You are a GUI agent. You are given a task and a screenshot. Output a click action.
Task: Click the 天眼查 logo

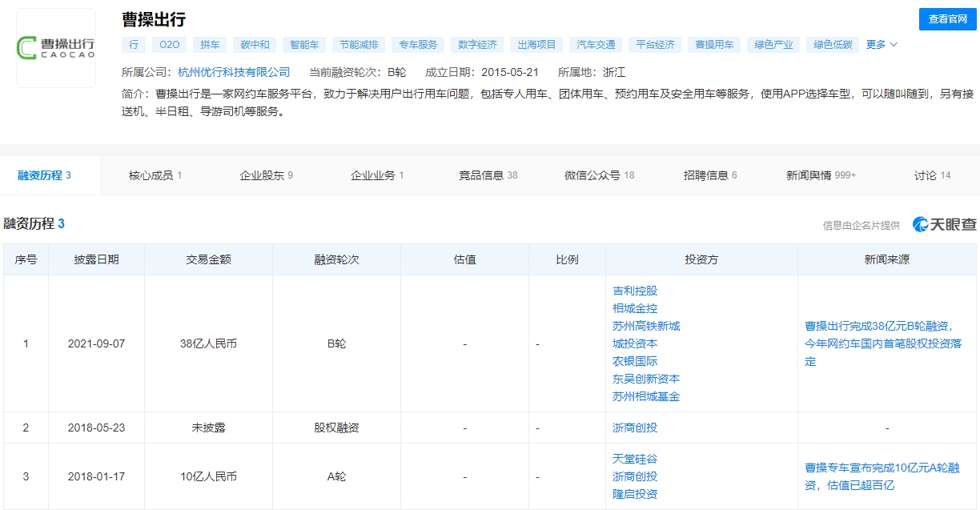(x=945, y=225)
